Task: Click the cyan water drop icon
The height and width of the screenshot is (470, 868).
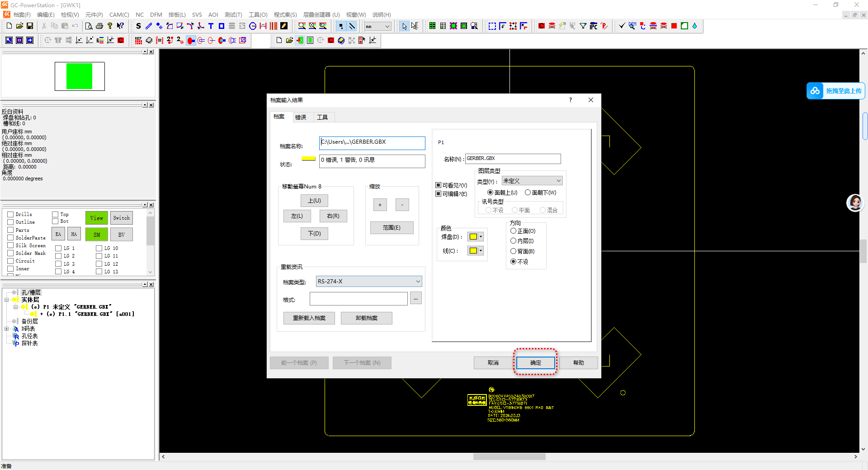Action: 695,26
